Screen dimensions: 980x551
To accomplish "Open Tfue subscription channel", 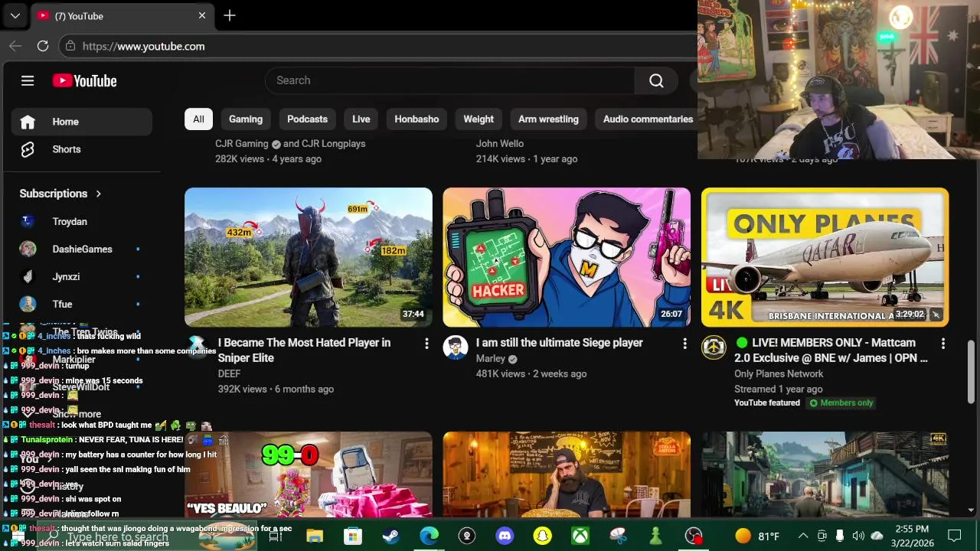I will [x=82, y=304].
